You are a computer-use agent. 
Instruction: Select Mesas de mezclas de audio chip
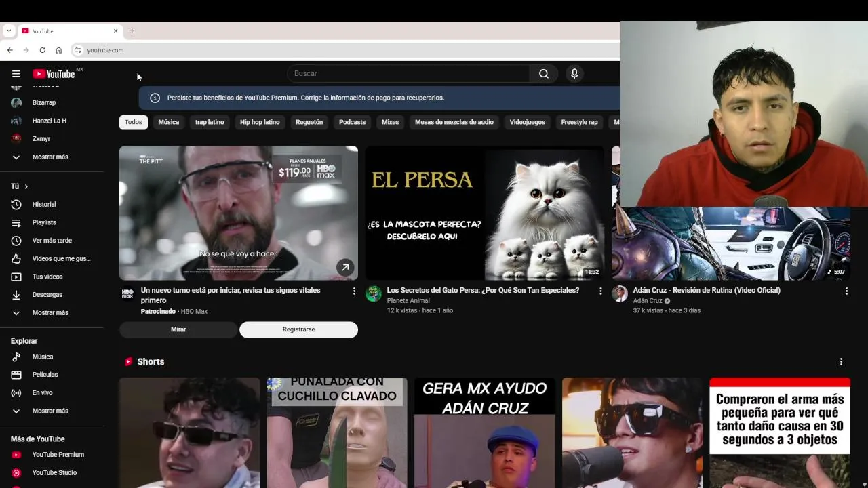tap(454, 122)
